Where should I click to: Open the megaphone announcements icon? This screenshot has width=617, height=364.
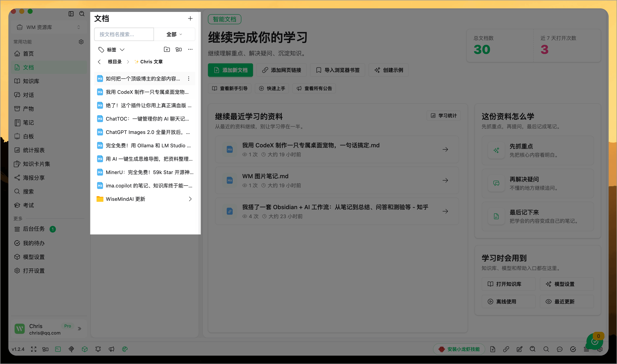(111, 349)
